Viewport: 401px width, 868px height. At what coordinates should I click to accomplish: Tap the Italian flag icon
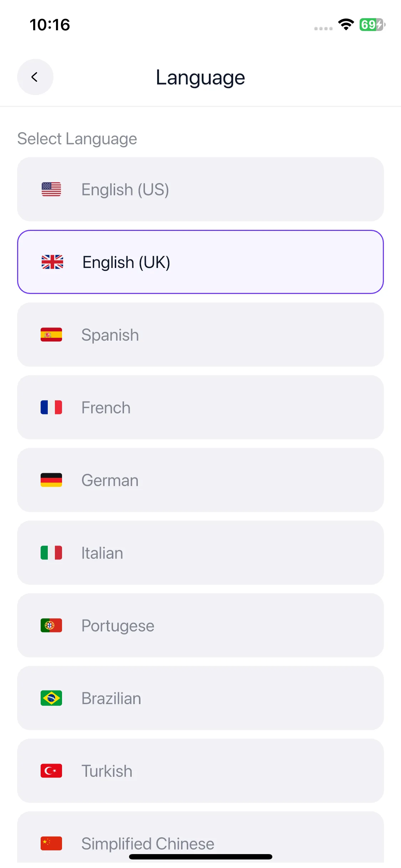51,553
